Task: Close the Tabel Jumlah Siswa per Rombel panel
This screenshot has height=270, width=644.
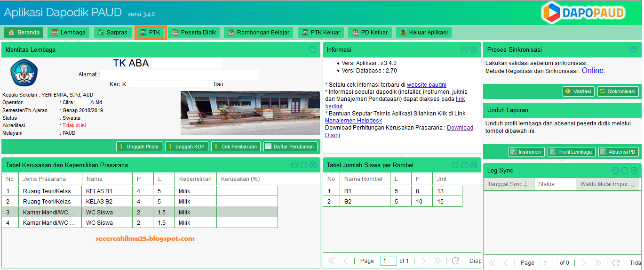Action: point(473,165)
